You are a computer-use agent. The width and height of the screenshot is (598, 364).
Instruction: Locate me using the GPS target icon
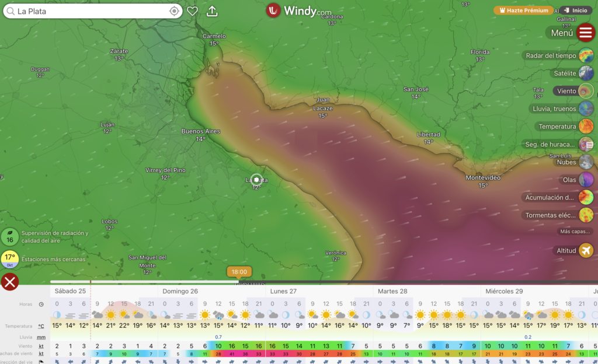coord(174,11)
